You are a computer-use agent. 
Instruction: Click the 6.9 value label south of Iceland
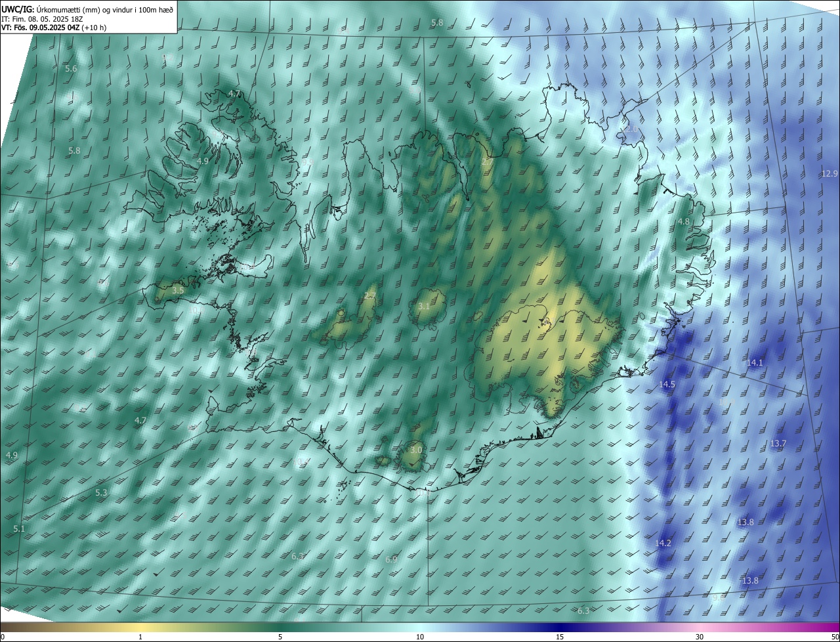click(x=391, y=559)
